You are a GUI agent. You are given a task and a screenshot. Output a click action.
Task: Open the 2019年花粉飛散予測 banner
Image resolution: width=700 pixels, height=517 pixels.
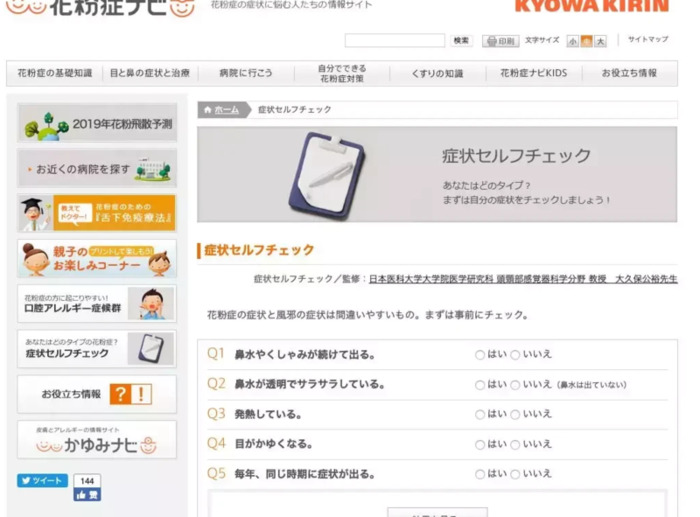pyautogui.click(x=97, y=123)
